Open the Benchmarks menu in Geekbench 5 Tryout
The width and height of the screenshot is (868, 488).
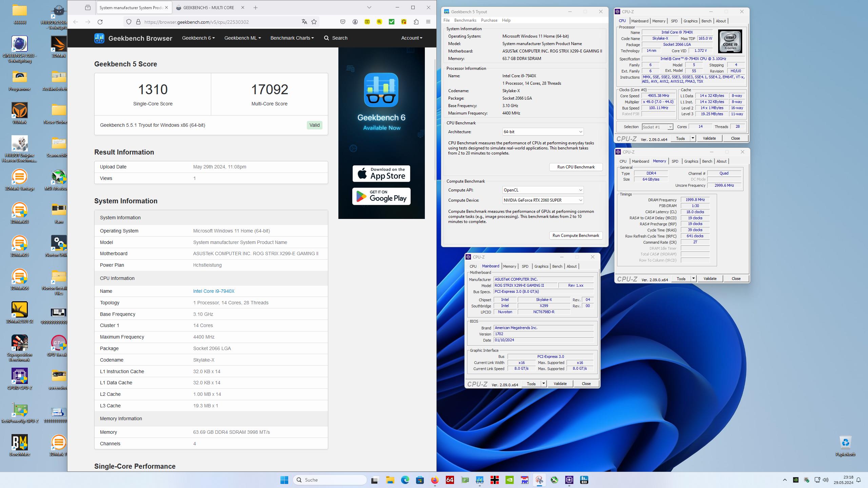465,20
